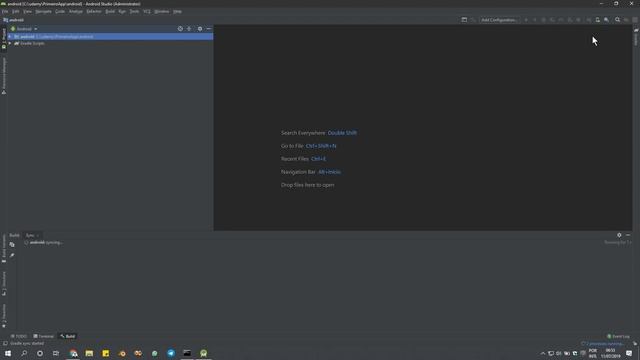This screenshot has width=640, height=360.
Task: Open Project panel settings gear
Action: pos(200,29)
